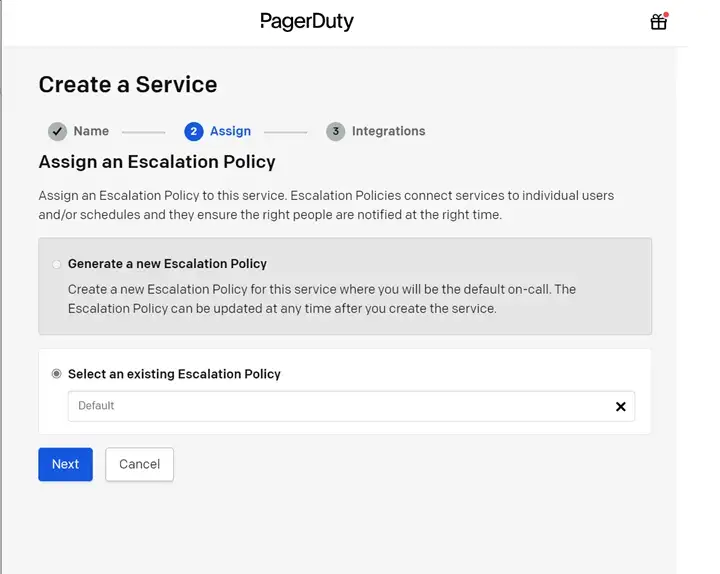This screenshot has height=574, width=720.
Task: Select the Assign step label
Action: (230, 131)
